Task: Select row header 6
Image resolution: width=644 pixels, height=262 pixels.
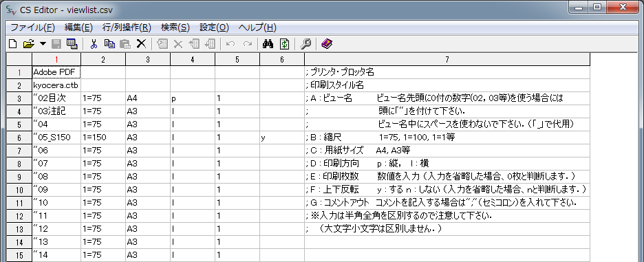Action: click(x=19, y=138)
